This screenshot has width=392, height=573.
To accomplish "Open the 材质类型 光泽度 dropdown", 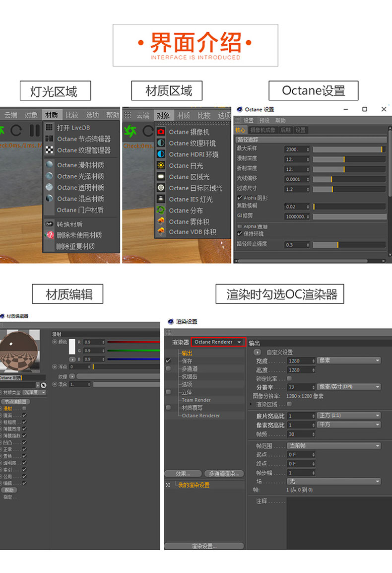I will (x=35, y=392).
